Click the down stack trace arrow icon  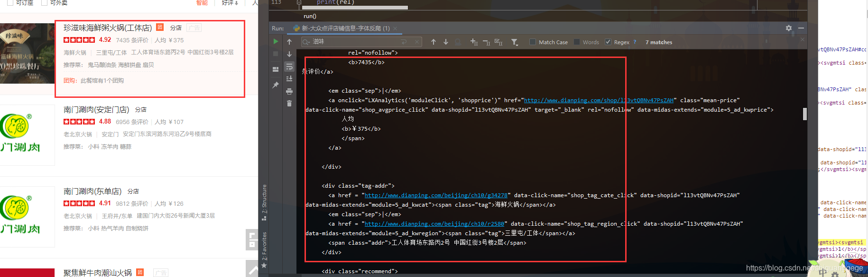click(289, 54)
